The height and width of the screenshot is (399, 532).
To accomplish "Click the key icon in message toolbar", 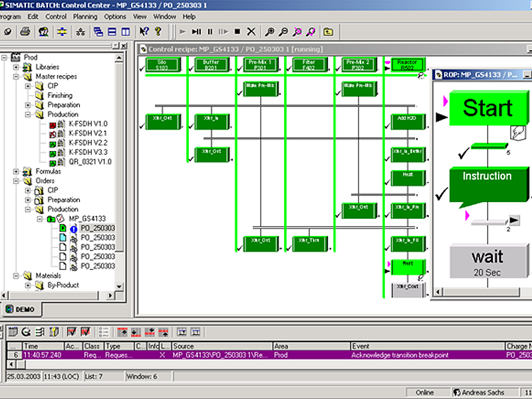I will click(x=54, y=332).
